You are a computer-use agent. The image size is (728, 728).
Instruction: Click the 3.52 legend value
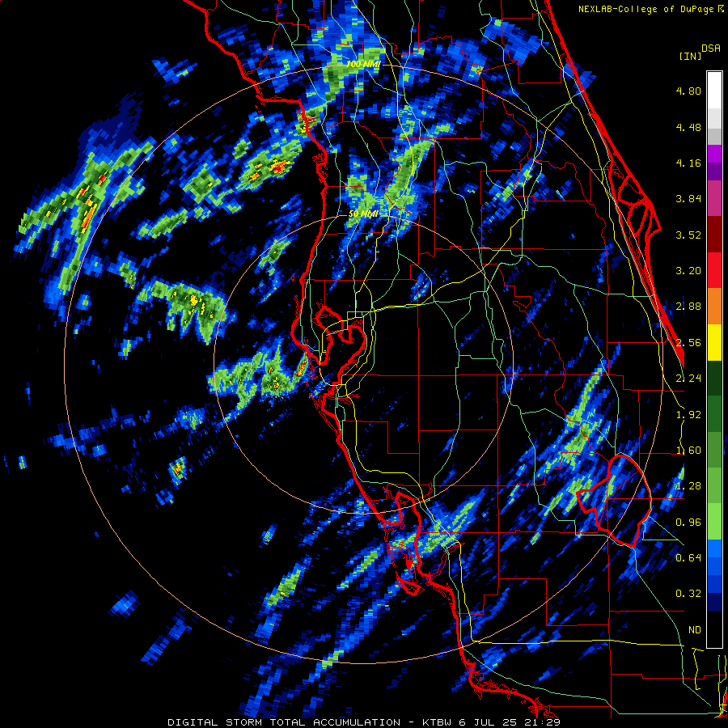688,235
